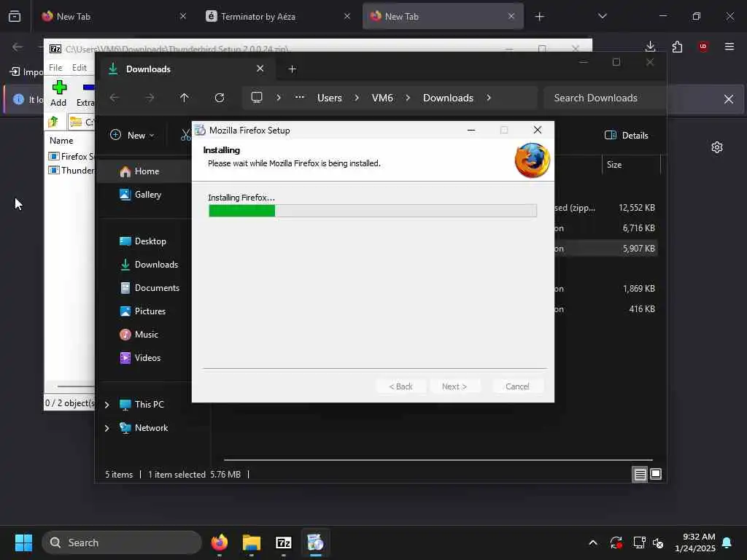Click Back in Firefox Setup
Viewport: 747px width, 560px height.
[x=400, y=386]
